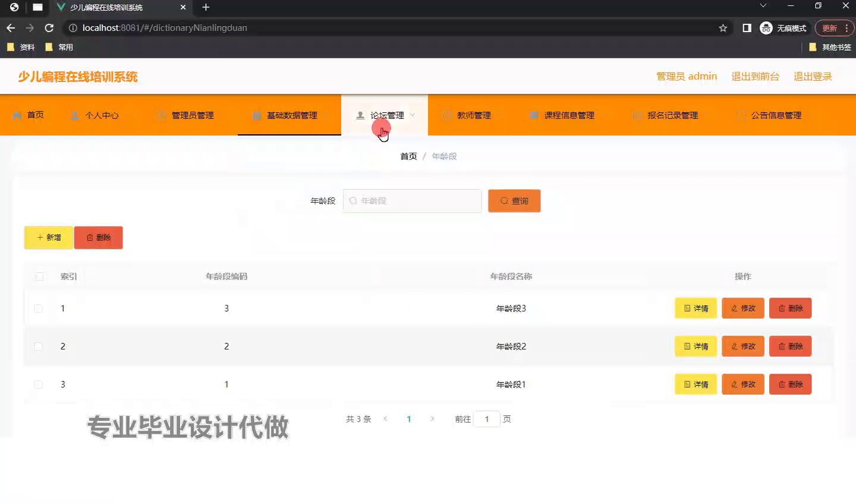Focus the 前往 page number input
856x504 pixels.
[x=487, y=419]
